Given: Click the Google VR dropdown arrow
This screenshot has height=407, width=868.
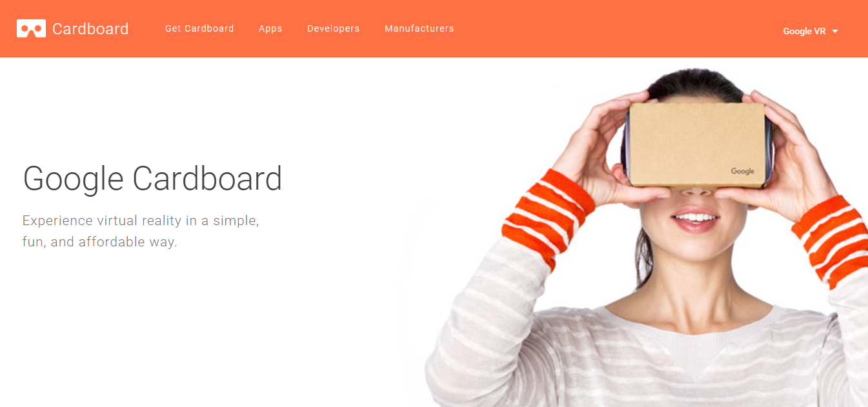Looking at the screenshot, I should click(835, 32).
